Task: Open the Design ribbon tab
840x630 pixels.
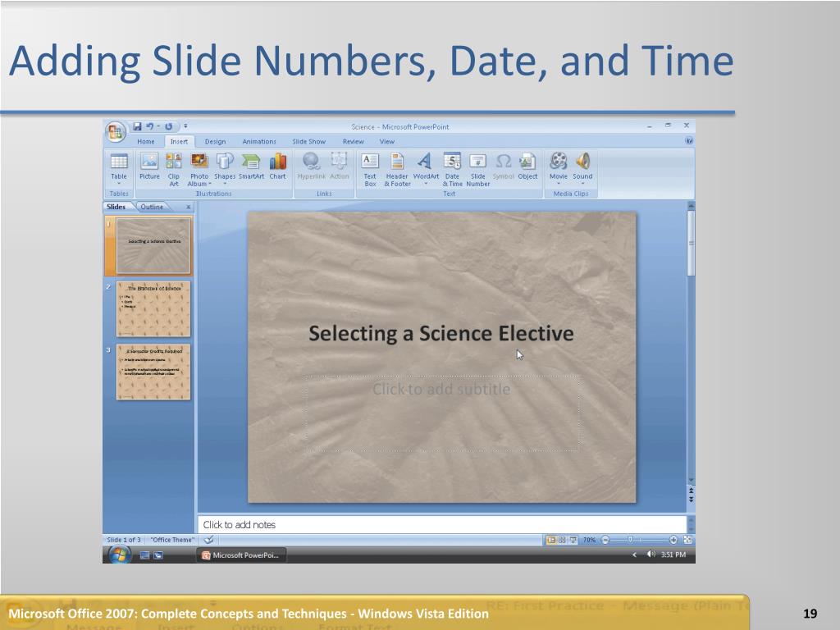Action: click(x=215, y=141)
